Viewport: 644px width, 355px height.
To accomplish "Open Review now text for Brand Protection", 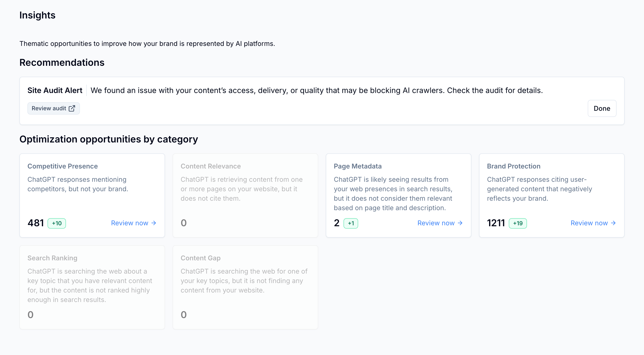I will coord(589,223).
